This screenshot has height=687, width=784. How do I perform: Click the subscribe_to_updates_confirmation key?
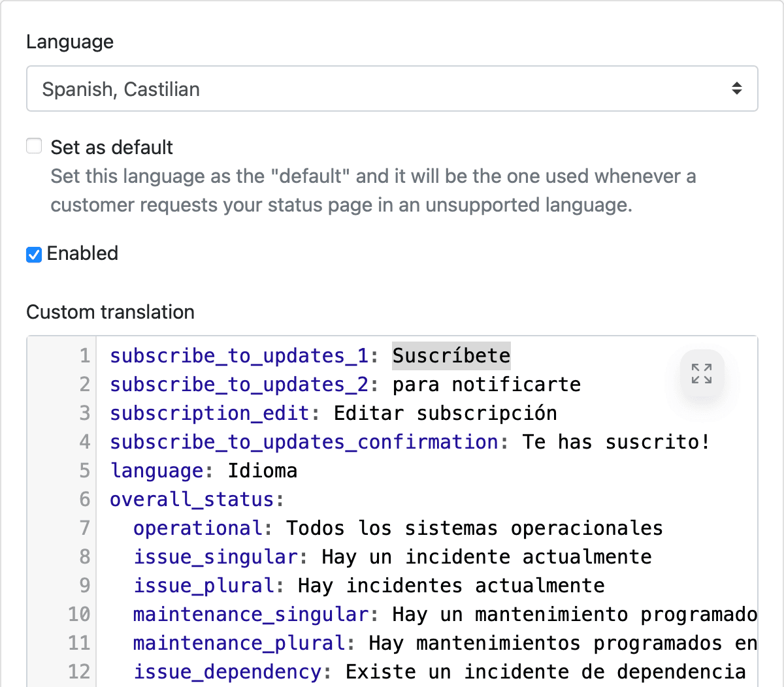click(304, 442)
